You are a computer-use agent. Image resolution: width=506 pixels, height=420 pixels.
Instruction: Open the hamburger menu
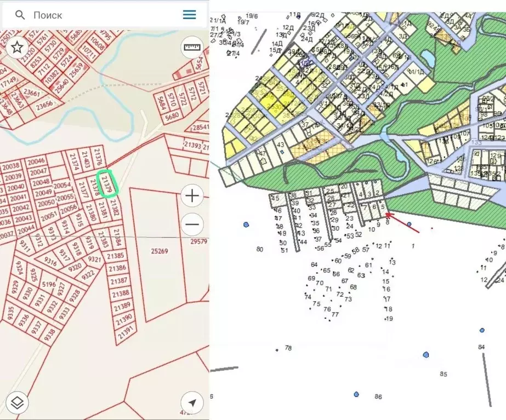(189, 15)
